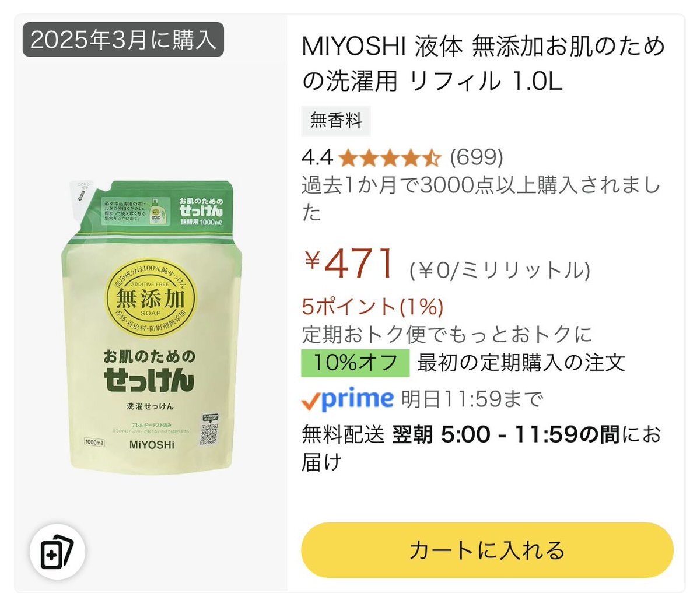Click the 10%オフ green badge

click(x=355, y=363)
